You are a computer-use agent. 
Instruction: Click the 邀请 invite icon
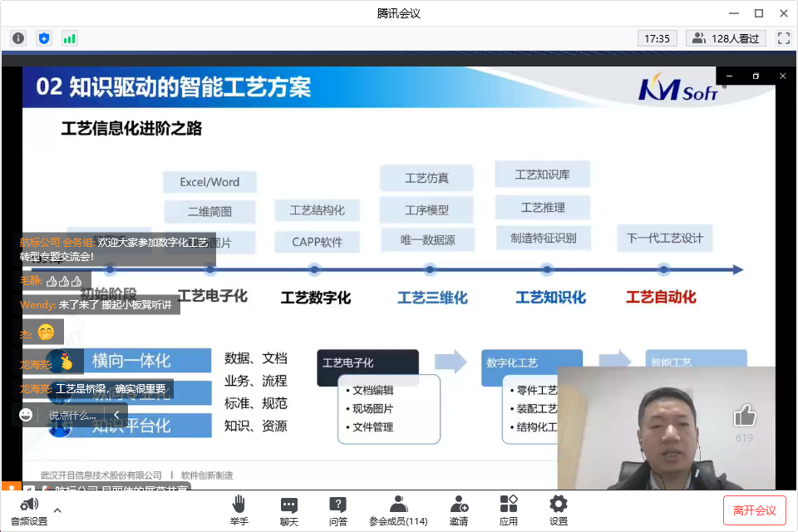(459, 510)
